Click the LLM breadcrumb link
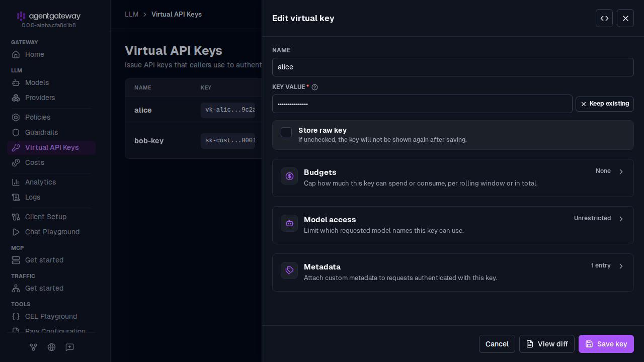This screenshot has height=362, width=644. click(131, 14)
